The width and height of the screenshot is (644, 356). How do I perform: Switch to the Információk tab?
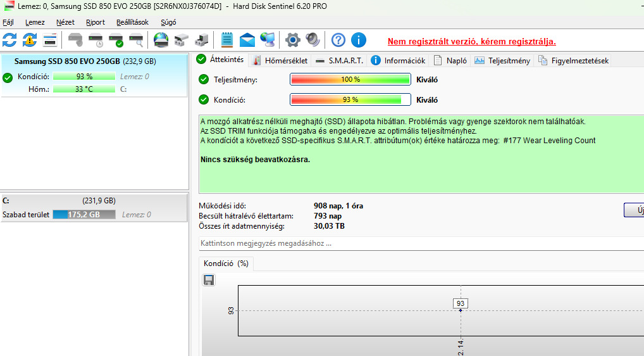coord(399,60)
